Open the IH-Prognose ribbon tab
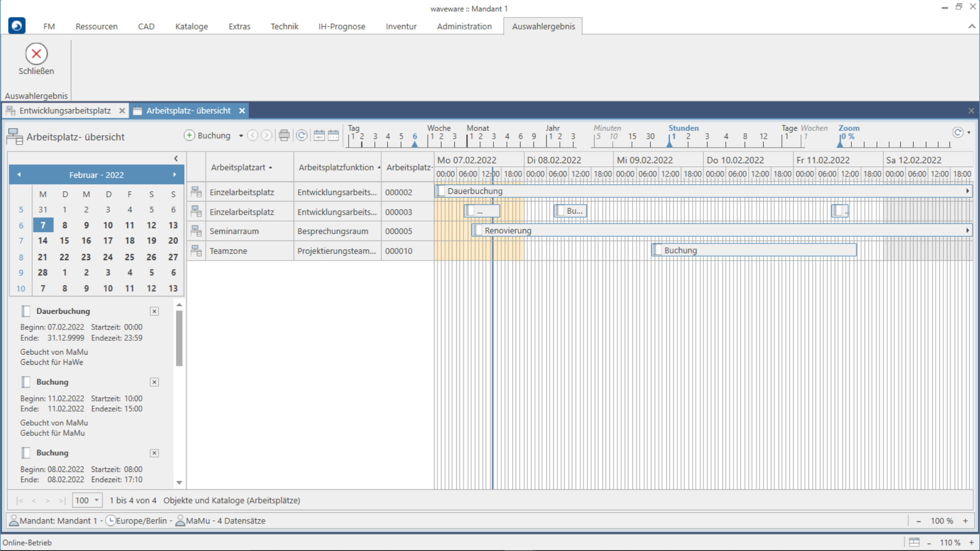Image resolution: width=980 pixels, height=551 pixels. (341, 27)
